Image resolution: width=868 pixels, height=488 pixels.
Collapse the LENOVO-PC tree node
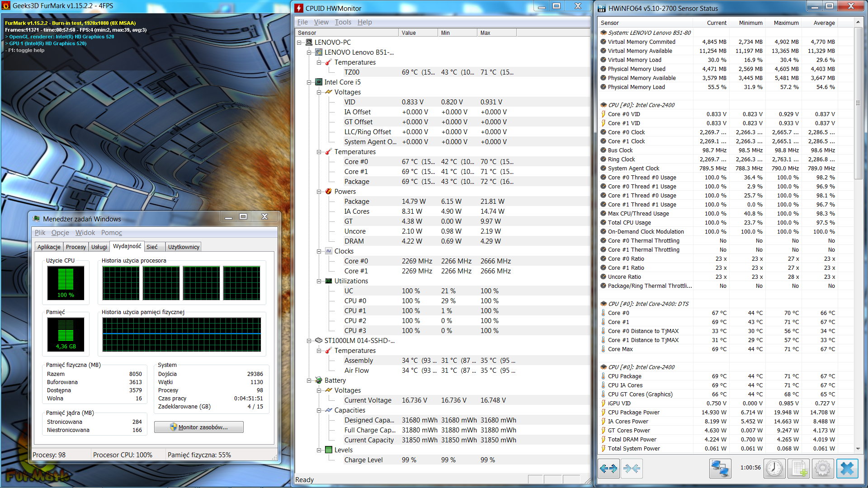point(299,42)
